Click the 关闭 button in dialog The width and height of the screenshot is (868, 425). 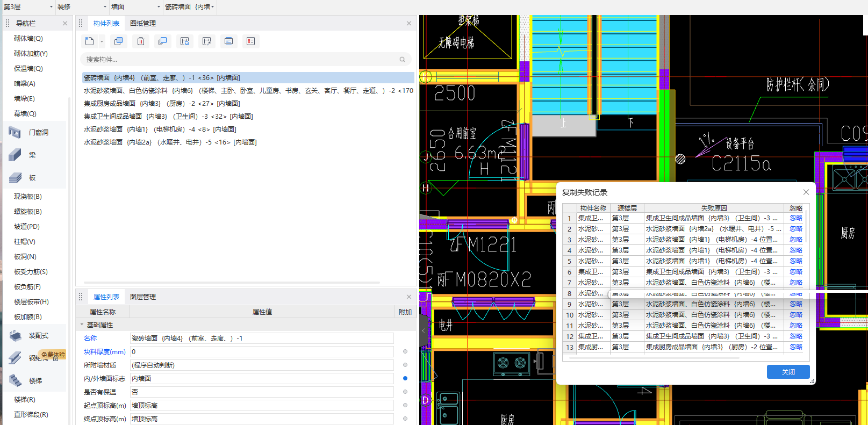788,372
